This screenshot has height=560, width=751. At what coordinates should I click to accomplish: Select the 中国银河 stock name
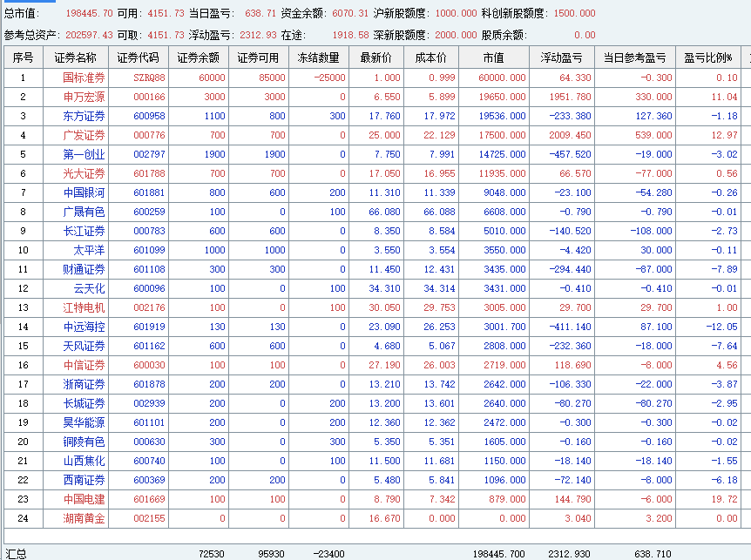[x=84, y=192]
